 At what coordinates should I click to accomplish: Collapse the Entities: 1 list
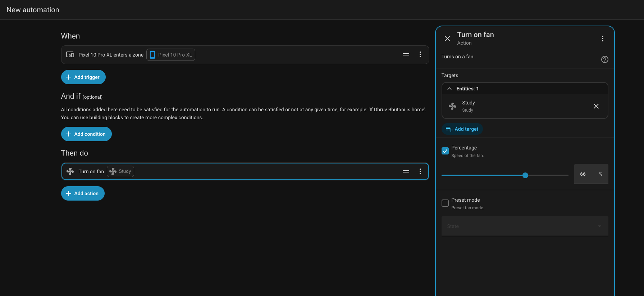(449, 89)
